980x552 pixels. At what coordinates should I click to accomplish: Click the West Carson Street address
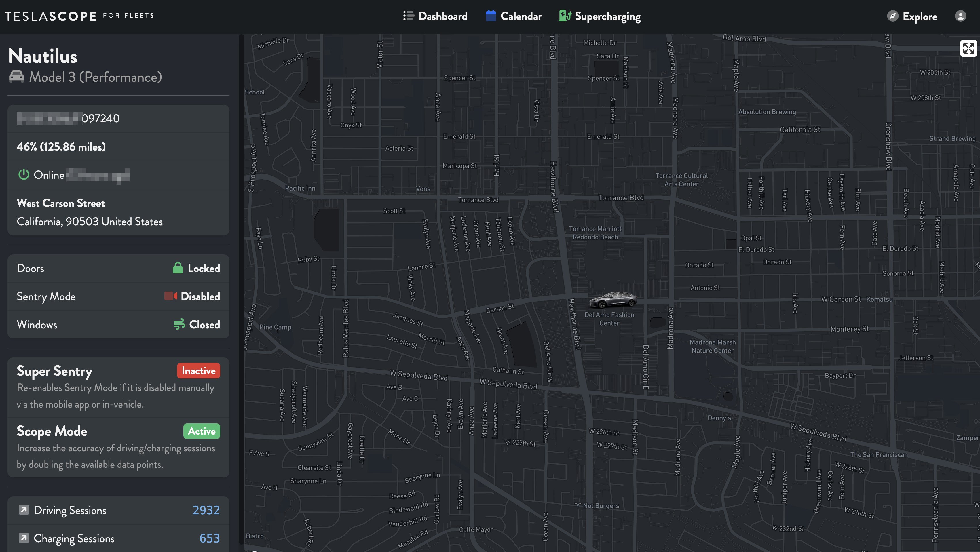[x=61, y=203]
